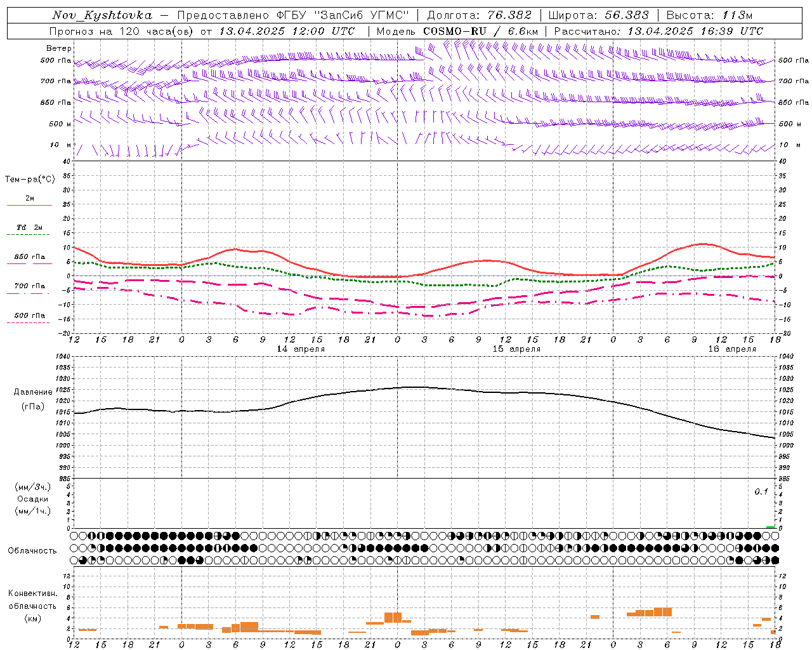This screenshot has height=650, width=812.
Task: Click the Td 2м dew point legend entry
Action: pos(30,227)
